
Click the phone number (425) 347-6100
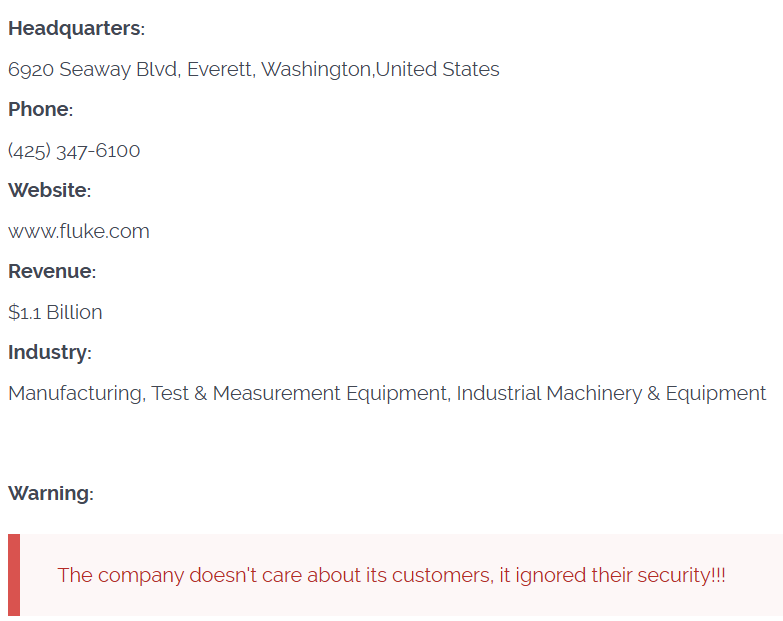point(74,151)
